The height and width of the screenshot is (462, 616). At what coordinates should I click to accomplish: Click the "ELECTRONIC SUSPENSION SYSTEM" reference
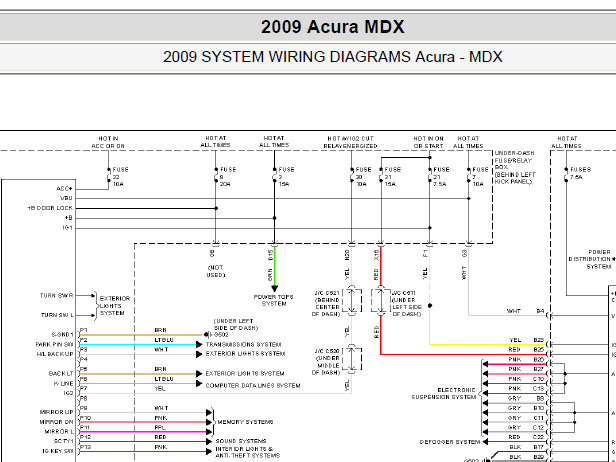click(x=444, y=394)
